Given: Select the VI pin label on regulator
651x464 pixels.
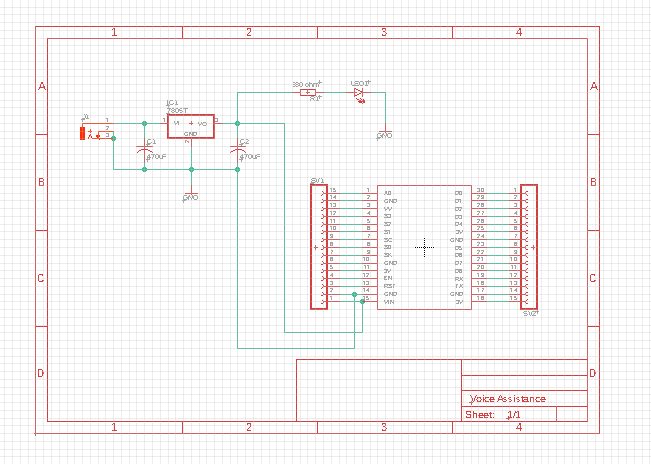Looking at the screenshot, I should tap(176, 123).
